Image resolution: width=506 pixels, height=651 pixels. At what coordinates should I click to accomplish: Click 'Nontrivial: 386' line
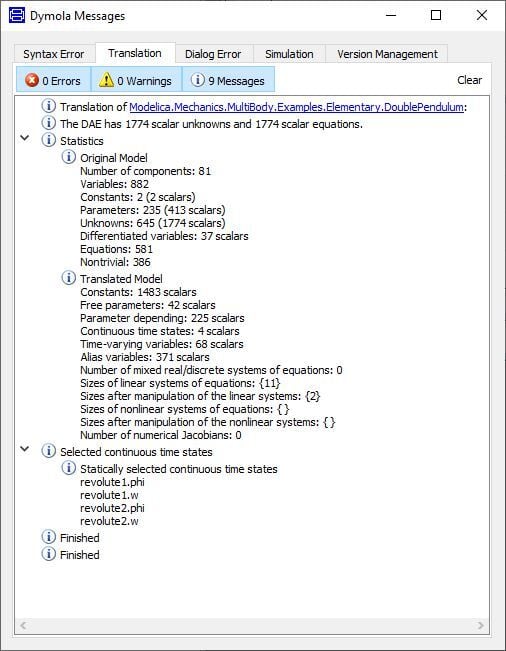pos(115,262)
